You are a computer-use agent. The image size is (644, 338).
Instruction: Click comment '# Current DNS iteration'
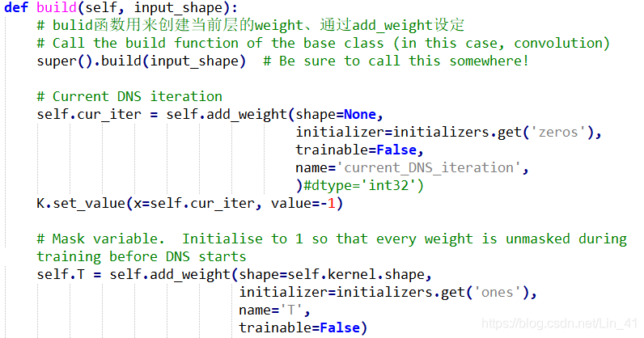(x=129, y=96)
